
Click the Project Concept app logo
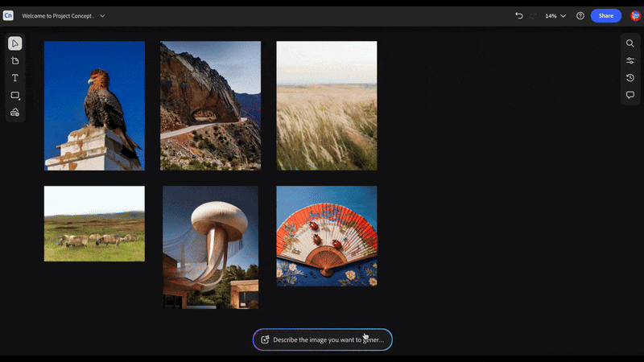point(8,15)
